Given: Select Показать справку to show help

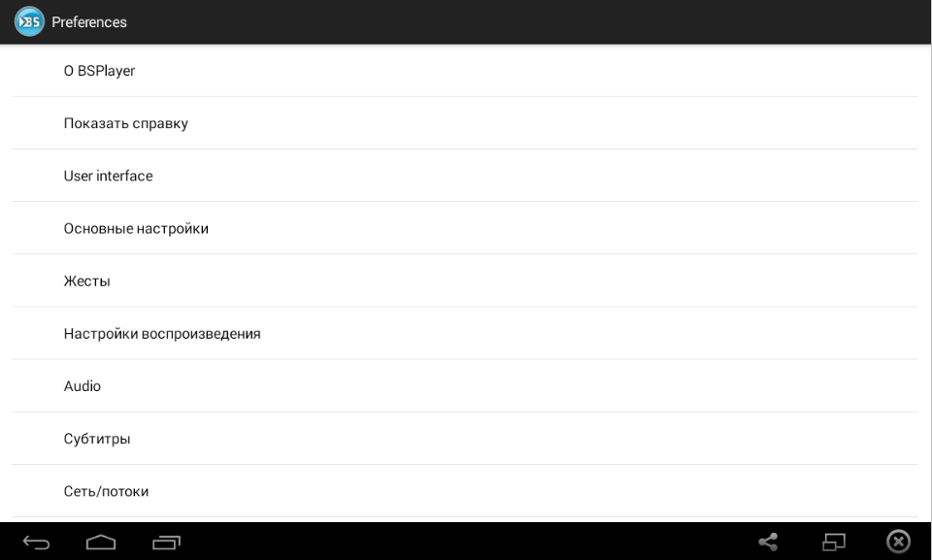Looking at the screenshot, I should click(x=126, y=123).
